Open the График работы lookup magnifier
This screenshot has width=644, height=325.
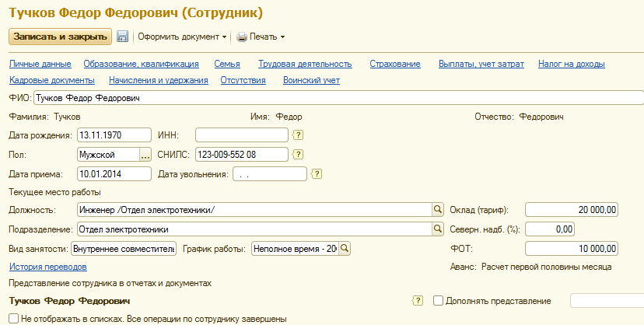click(x=345, y=249)
